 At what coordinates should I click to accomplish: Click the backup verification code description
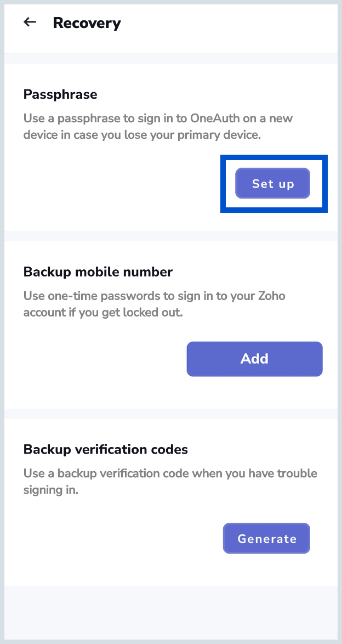point(170,482)
